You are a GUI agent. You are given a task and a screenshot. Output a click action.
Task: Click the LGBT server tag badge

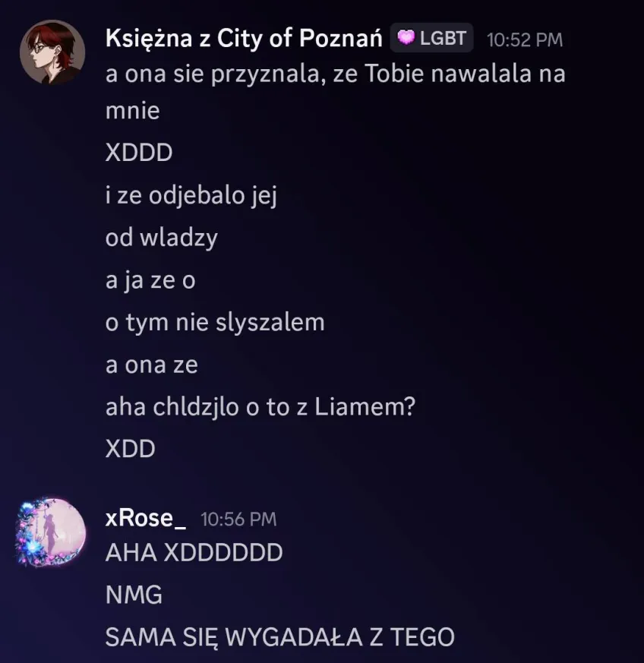431,38
